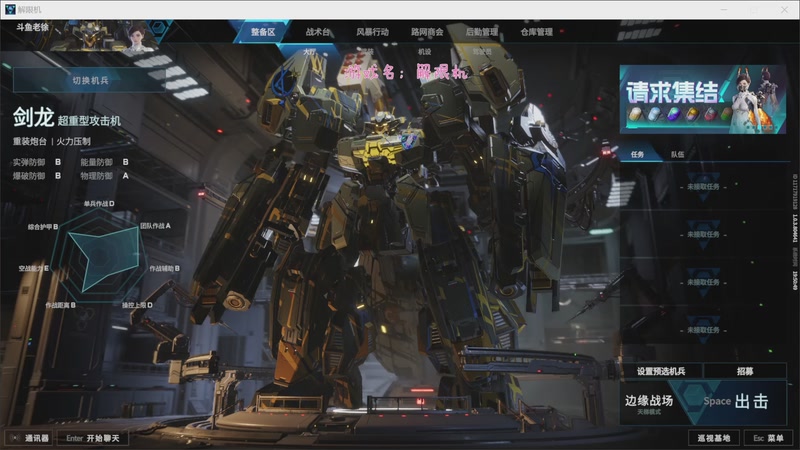Image resolution: width=800 pixels, height=450 pixels.
Task: Click the mech ability radar chart
Action: point(99,256)
